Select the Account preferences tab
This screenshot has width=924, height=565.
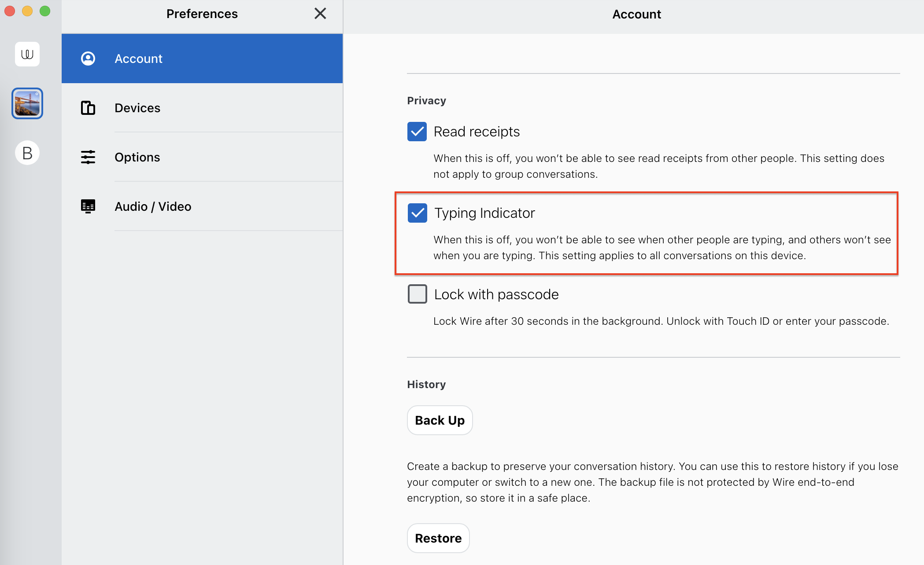(139, 59)
